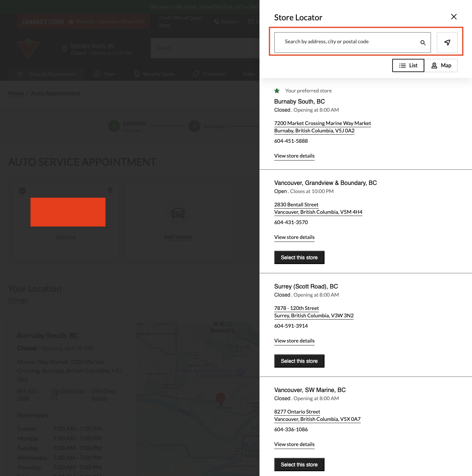This screenshot has width=472, height=476.
Task: Click the magnifier icon in the store search
Action: pos(422,43)
